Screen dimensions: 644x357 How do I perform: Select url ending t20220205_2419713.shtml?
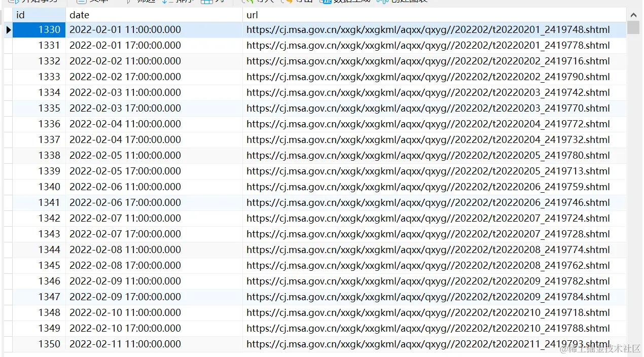coord(435,171)
